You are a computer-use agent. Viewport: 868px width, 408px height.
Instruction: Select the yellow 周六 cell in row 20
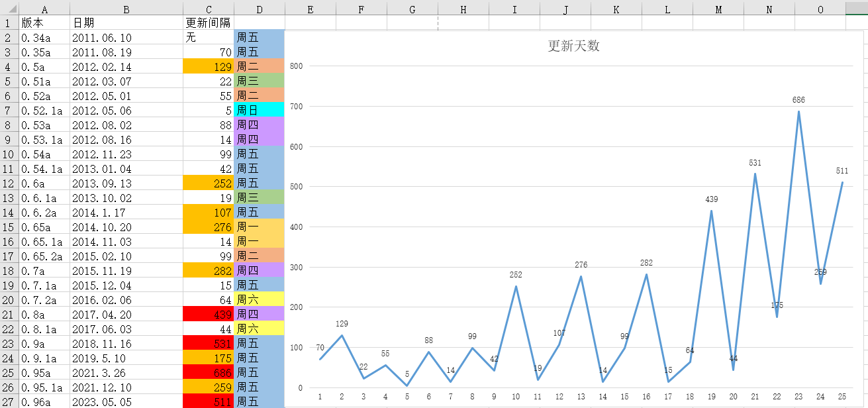258,300
